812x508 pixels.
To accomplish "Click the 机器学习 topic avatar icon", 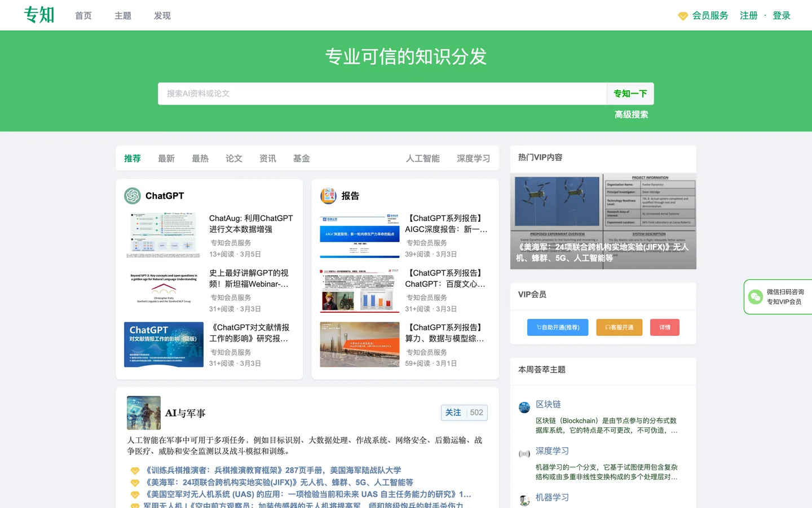I will [524, 500].
